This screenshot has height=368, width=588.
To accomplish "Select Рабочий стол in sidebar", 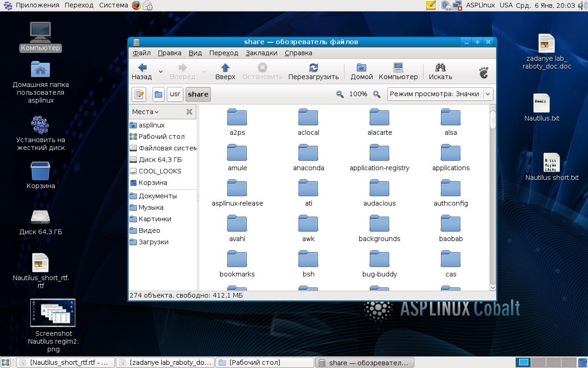I will coord(163,137).
